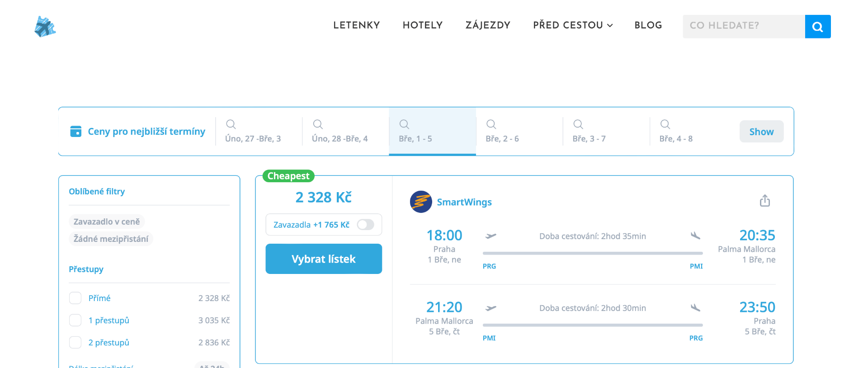Image resolution: width=868 pixels, height=368 pixels.
Task: Click magnifier icon for Bře, 4 - 8
Action: 665,124
